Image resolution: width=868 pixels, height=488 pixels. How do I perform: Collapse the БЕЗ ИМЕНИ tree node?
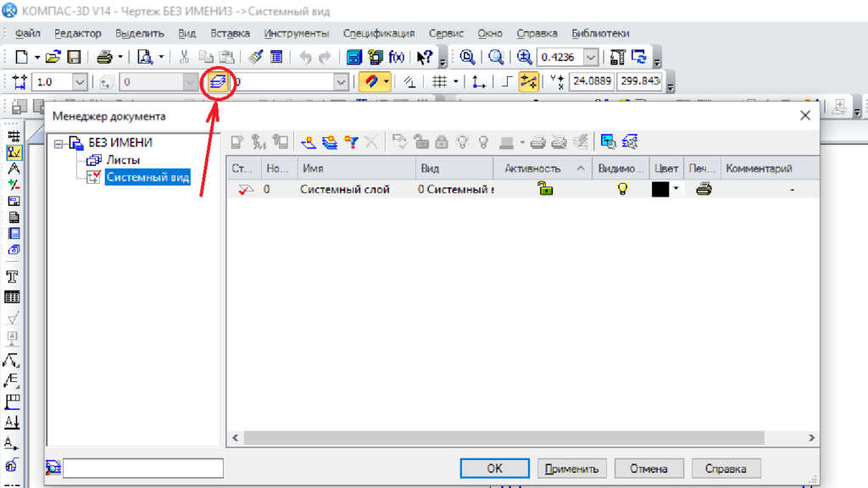coord(59,144)
